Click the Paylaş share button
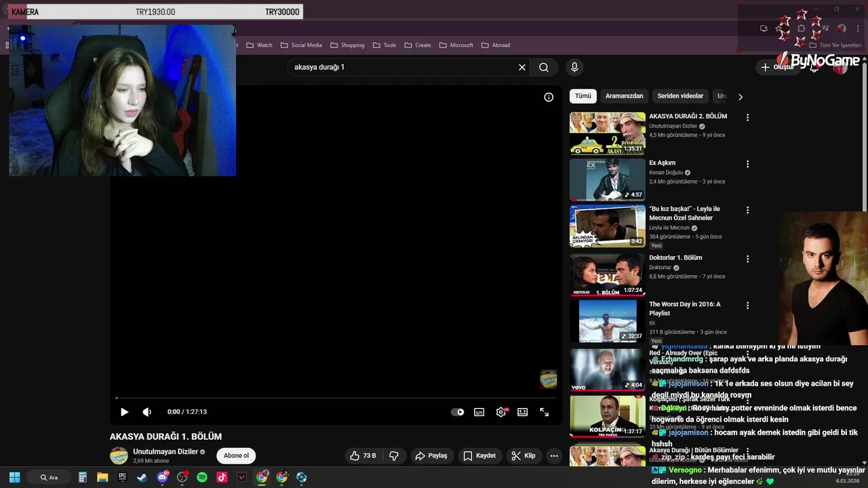 [x=431, y=455]
